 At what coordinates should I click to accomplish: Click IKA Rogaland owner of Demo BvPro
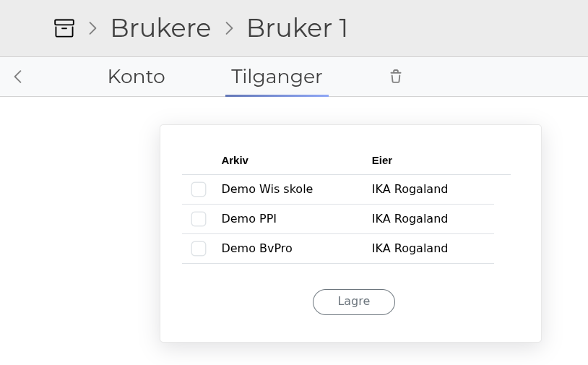(410, 249)
